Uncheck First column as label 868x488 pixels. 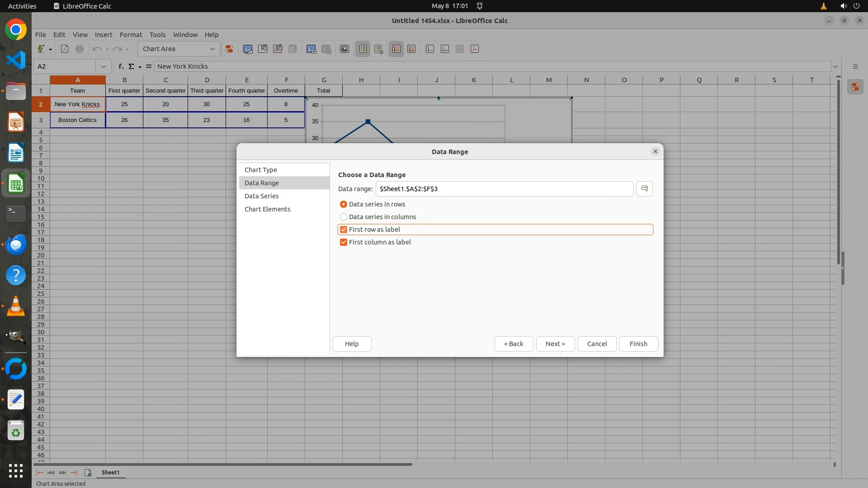point(344,242)
